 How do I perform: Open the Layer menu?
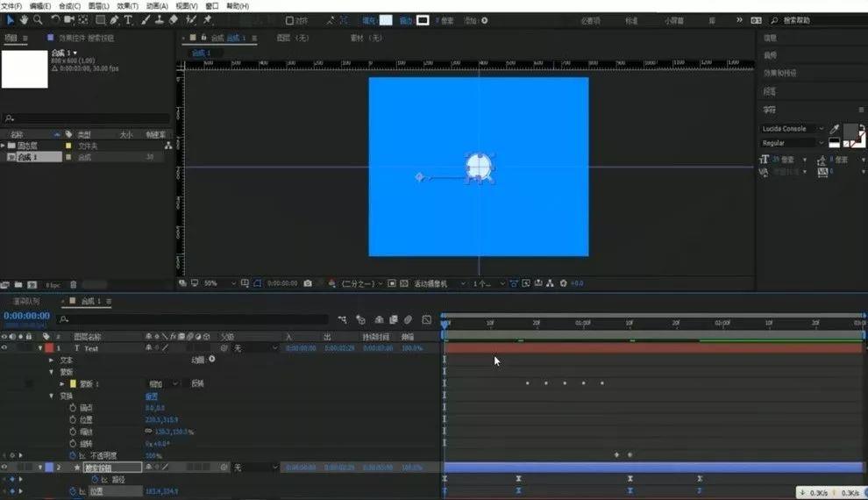(x=98, y=6)
